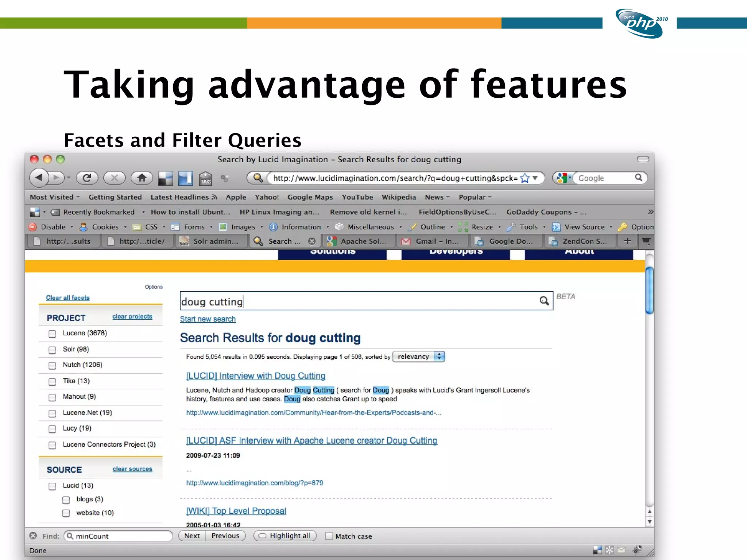
Task: Open the URL bar history dropdown arrow
Action: (x=535, y=178)
